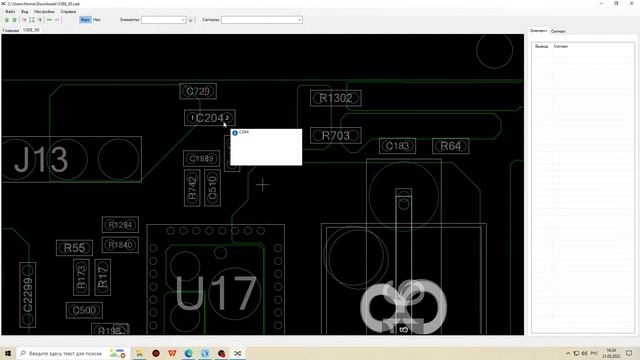Open the red WPS taskbar icon
Viewport: 640px width, 360px height.
coord(172,353)
